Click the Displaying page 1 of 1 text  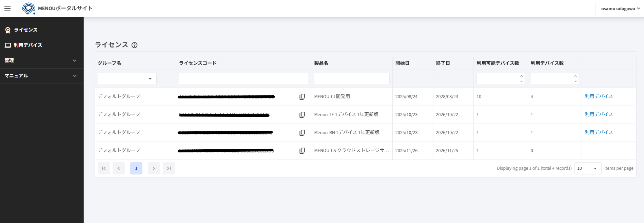tap(534, 168)
